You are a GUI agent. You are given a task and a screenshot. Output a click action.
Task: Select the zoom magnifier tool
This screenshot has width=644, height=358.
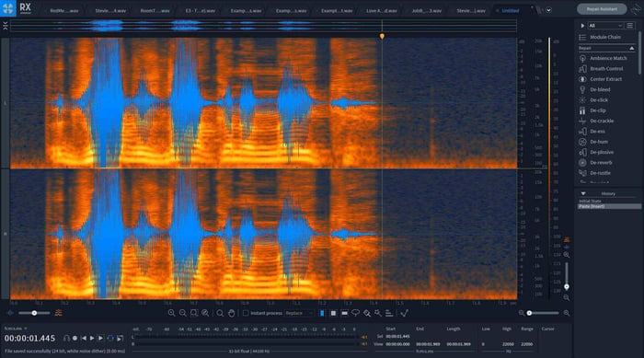click(x=220, y=313)
